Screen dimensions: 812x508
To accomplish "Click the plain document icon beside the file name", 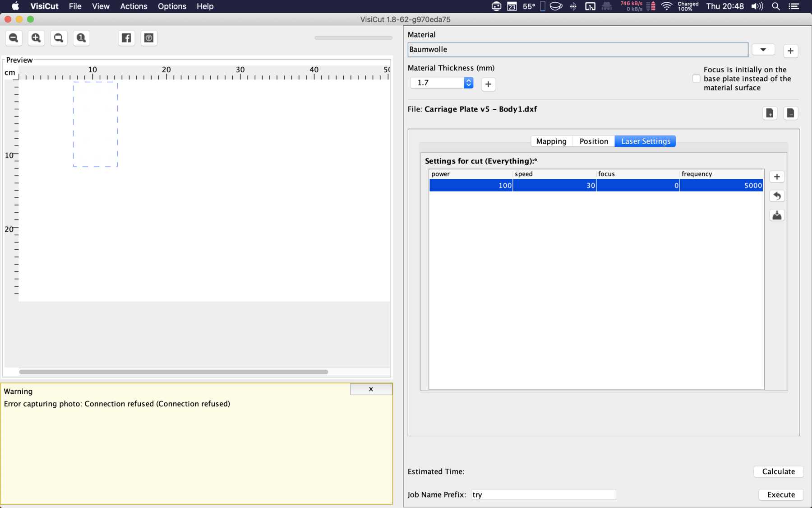I will [790, 113].
